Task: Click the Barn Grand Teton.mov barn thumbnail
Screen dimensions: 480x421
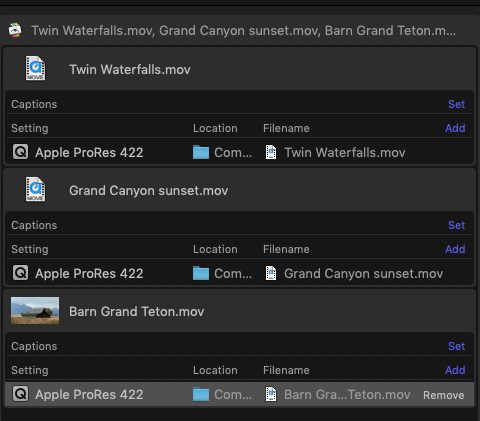Action: point(35,311)
